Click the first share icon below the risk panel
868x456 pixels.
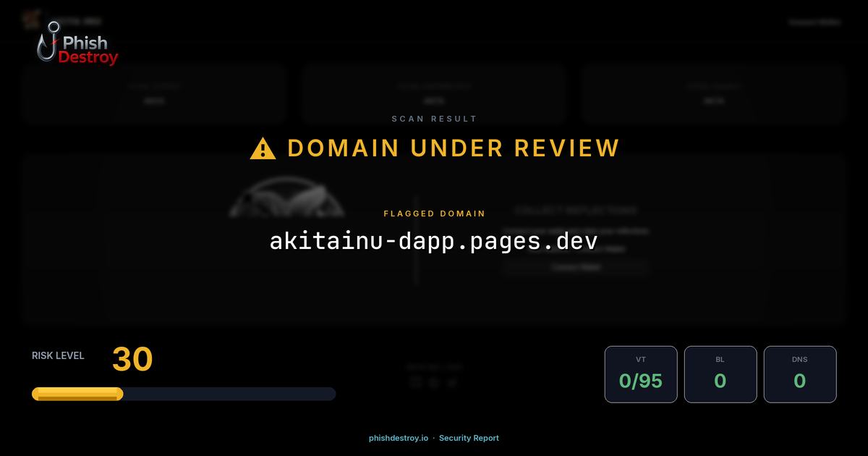point(417,381)
